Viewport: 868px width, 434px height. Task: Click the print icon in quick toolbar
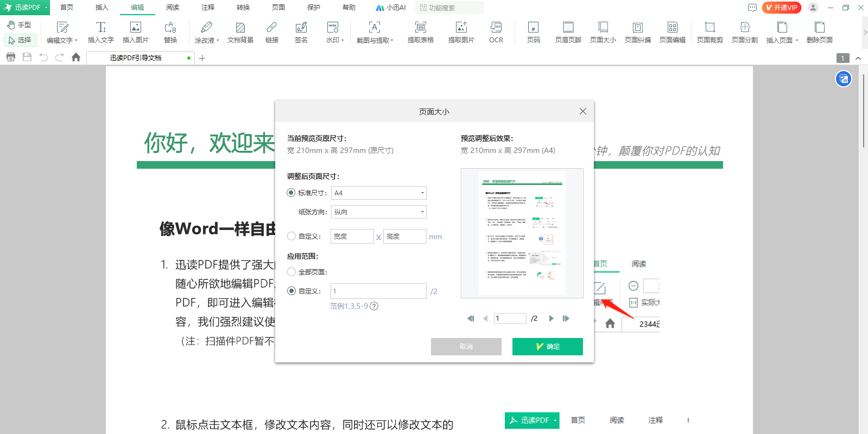point(11,57)
